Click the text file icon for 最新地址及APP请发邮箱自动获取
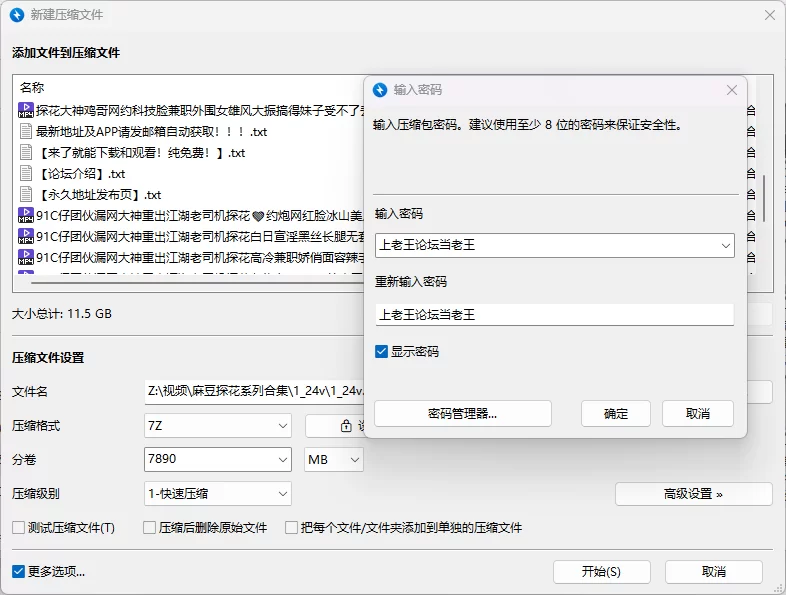 point(27,132)
